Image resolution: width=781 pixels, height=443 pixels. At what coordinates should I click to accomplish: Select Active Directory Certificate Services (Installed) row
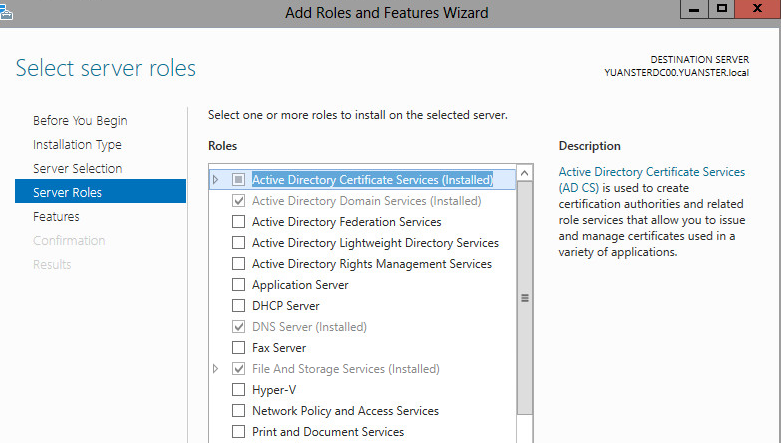click(363, 179)
